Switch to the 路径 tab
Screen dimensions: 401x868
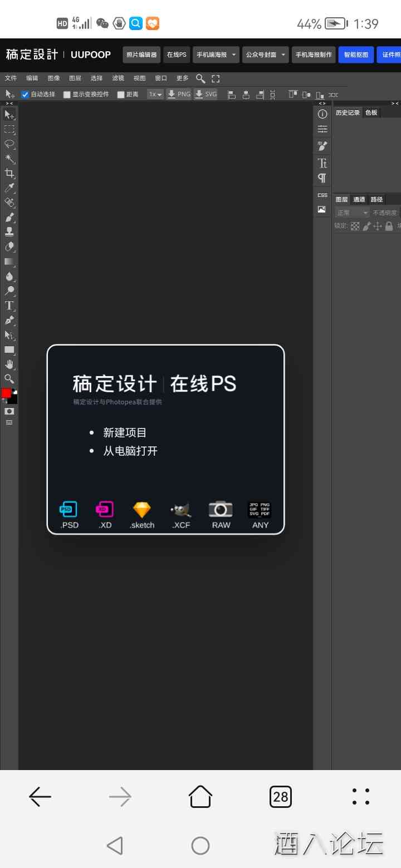[376, 199]
